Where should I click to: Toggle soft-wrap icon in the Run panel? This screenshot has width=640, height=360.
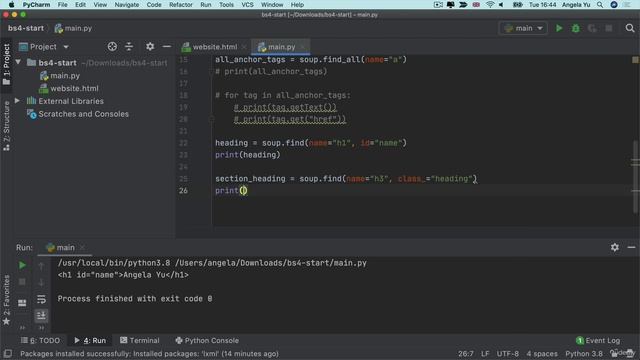click(x=41, y=299)
